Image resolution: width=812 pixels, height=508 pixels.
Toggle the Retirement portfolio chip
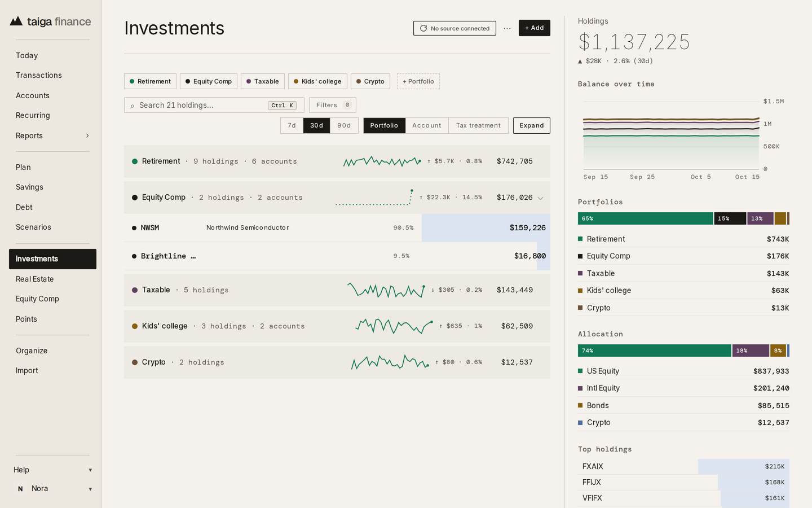pyautogui.click(x=150, y=81)
